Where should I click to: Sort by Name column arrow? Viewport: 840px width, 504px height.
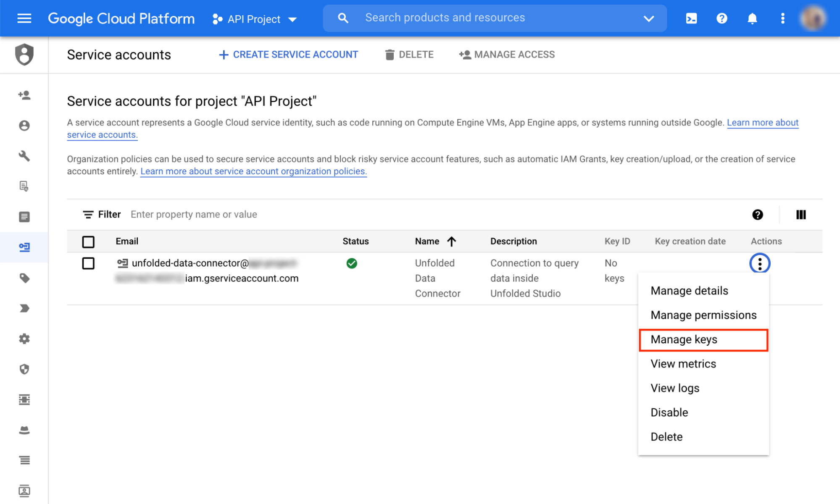click(451, 241)
